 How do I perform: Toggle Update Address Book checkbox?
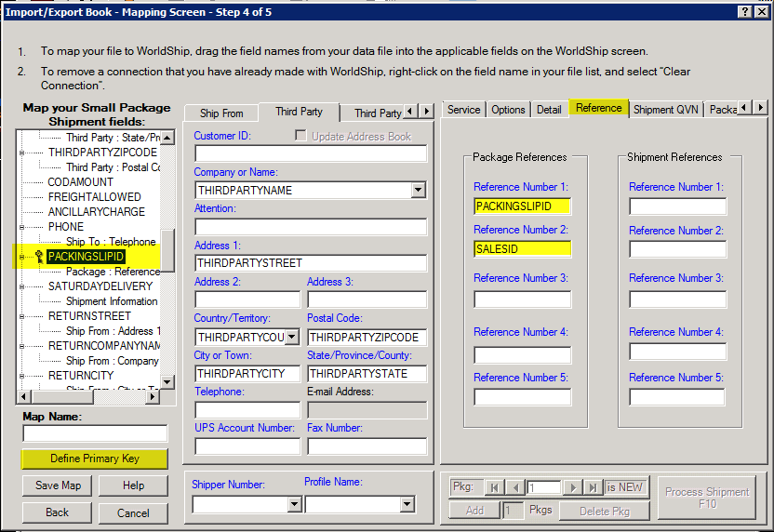click(300, 136)
